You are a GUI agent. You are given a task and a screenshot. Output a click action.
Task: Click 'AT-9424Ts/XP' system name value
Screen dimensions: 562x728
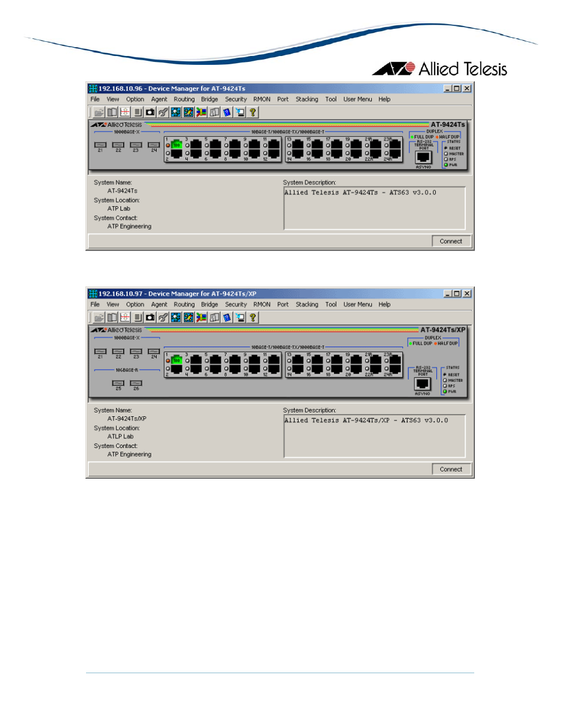127,419
